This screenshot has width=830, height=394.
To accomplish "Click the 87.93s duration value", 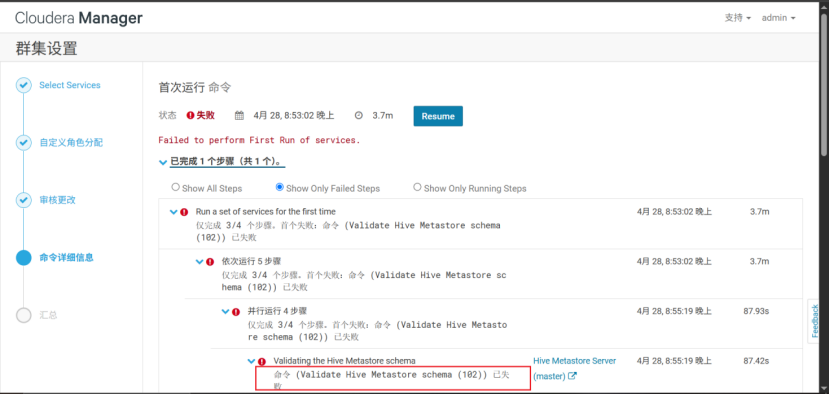I will (756, 311).
